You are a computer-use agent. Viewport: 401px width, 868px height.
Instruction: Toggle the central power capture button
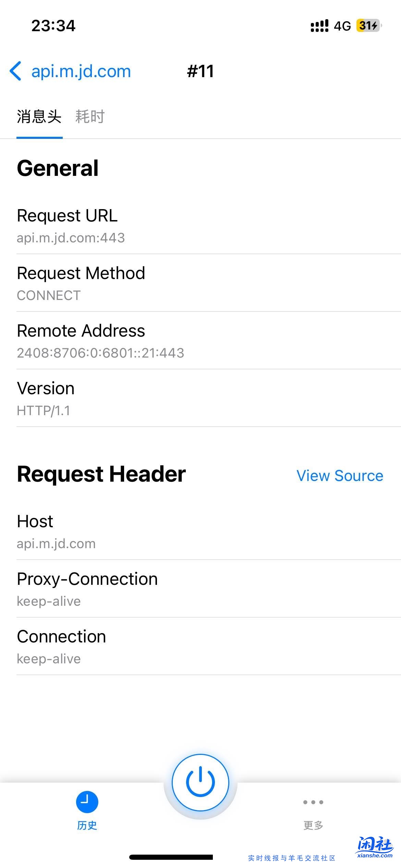pyautogui.click(x=200, y=782)
